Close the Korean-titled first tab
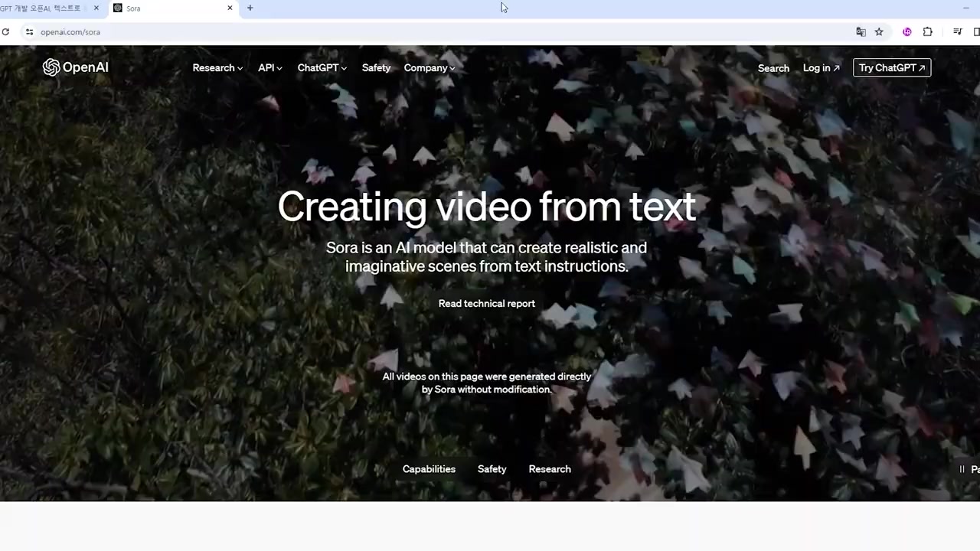This screenshot has height=551, width=980. point(96,8)
